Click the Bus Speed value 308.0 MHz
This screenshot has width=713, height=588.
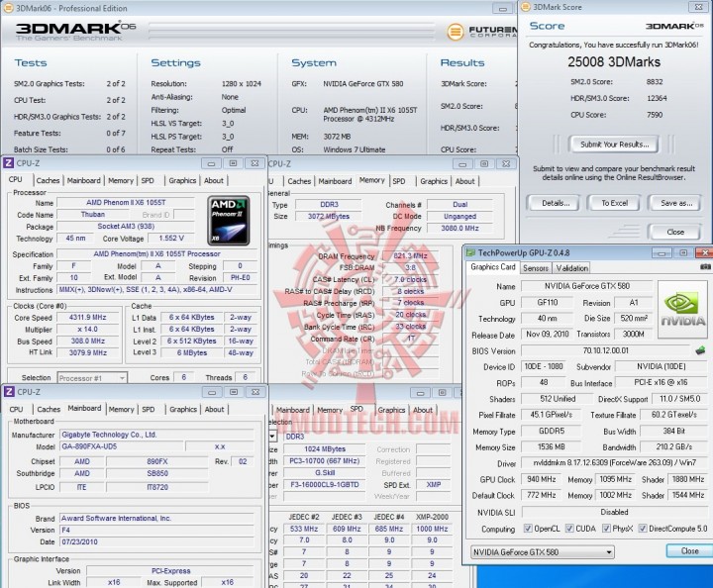pyautogui.click(x=87, y=341)
